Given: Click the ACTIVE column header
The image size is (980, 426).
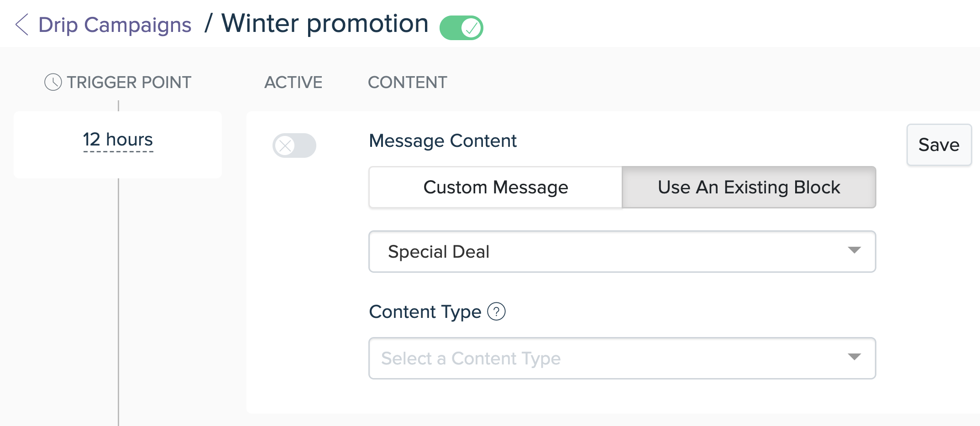Looking at the screenshot, I should [293, 83].
